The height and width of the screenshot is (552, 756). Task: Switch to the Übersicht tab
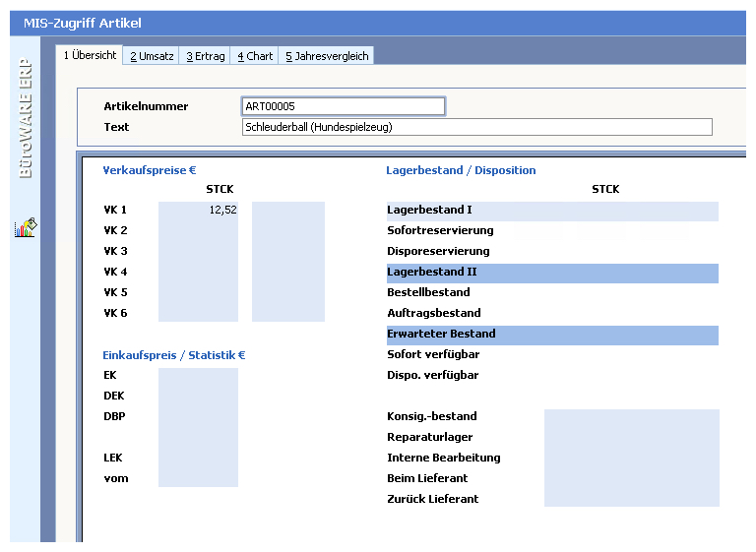click(90, 55)
